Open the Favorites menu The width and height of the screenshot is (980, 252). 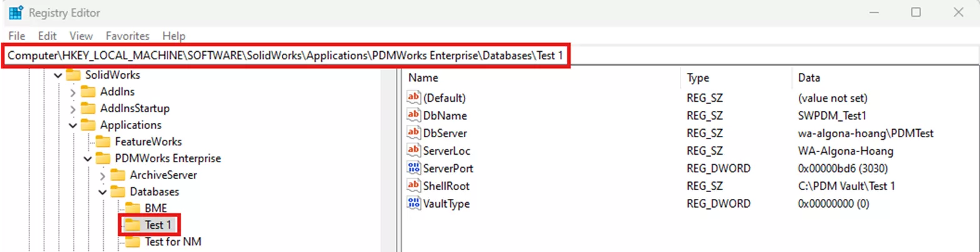pyautogui.click(x=127, y=36)
